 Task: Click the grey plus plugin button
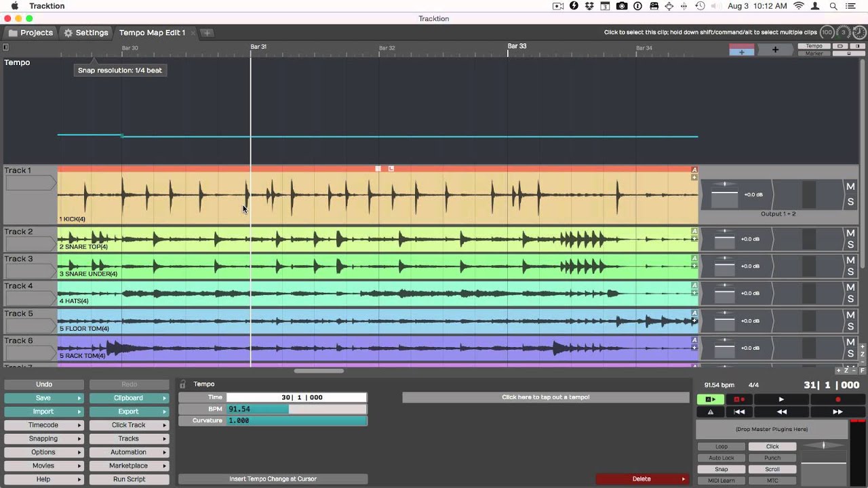[775, 49]
